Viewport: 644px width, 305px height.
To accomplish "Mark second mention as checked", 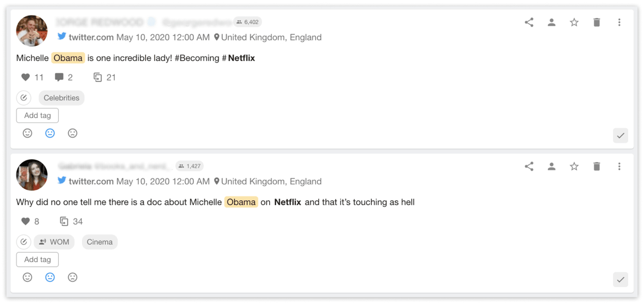I will pyautogui.click(x=620, y=280).
